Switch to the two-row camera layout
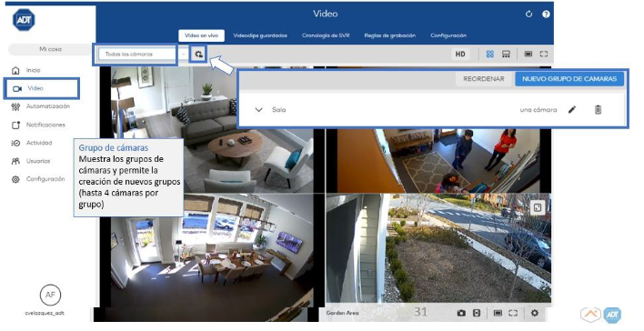Viewport: 644px width, 331px height. [x=506, y=55]
